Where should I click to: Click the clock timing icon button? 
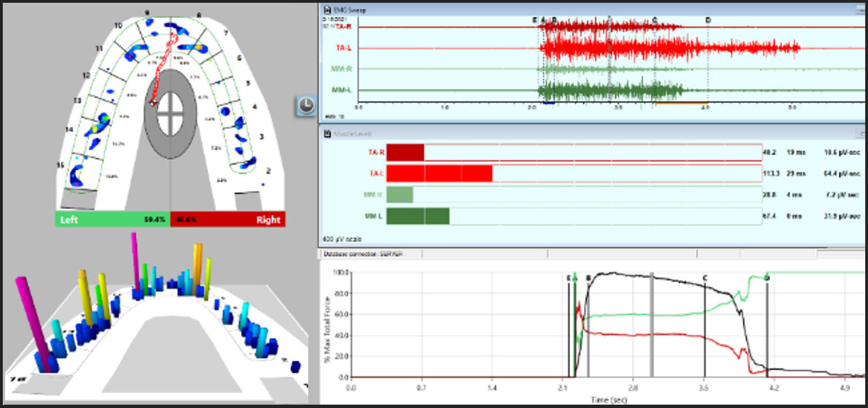click(x=305, y=105)
